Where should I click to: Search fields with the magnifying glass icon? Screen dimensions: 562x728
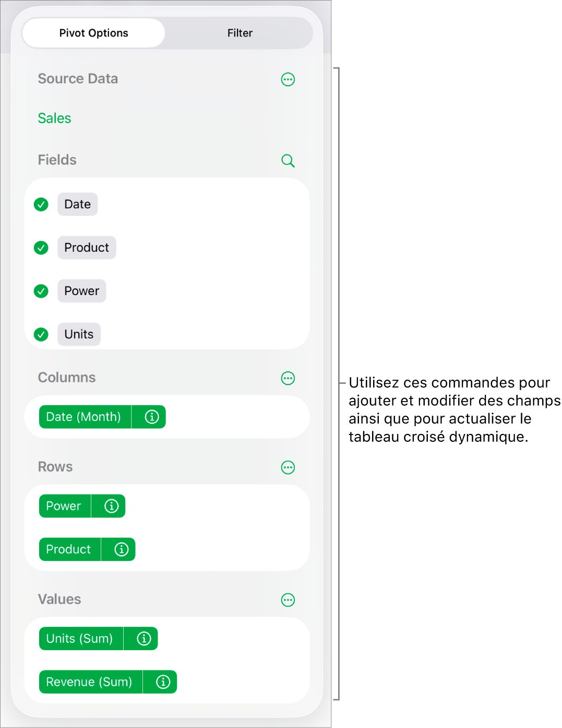pyautogui.click(x=288, y=160)
